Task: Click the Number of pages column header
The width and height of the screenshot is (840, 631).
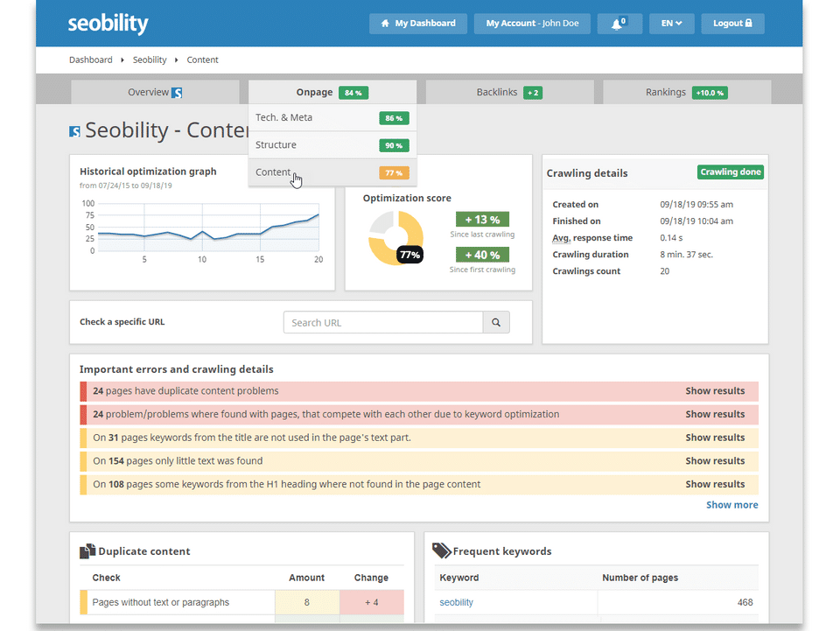Action: [x=640, y=578]
